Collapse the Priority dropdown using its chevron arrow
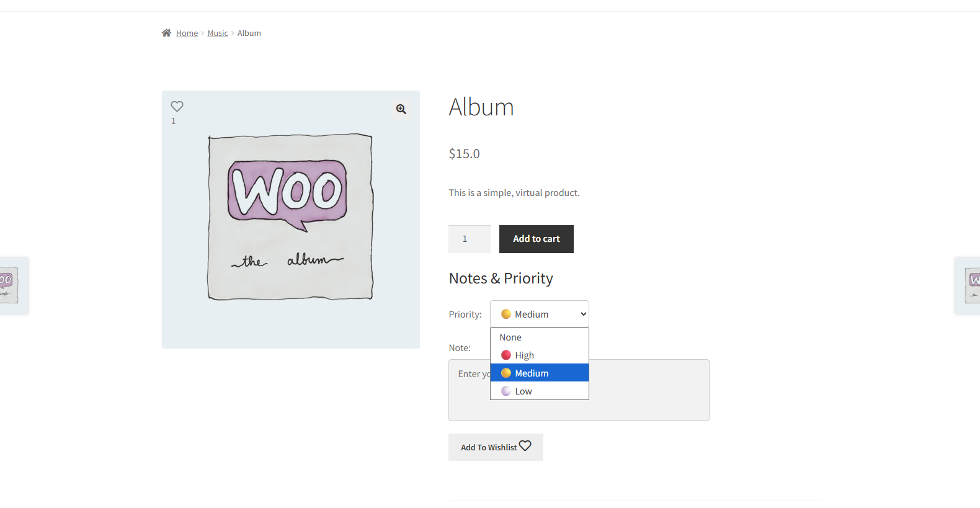 click(x=583, y=314)
